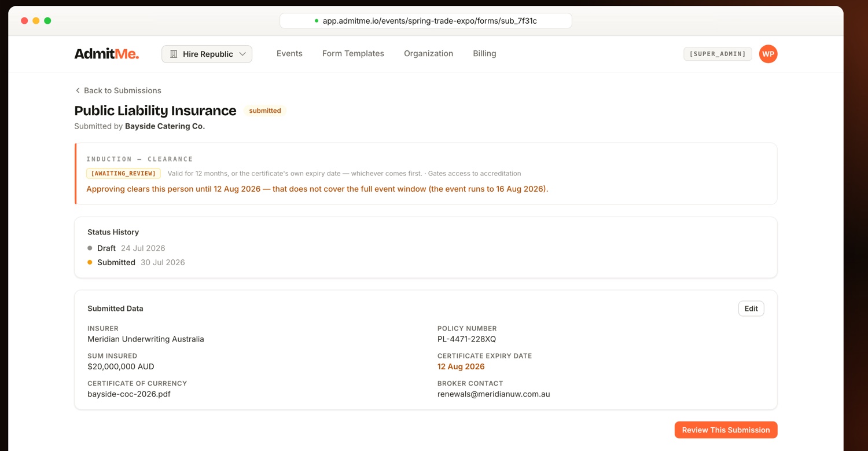Select policy number PL-4471-228XQ
This screenshot has height=451, width=868.
click(466, 339)
